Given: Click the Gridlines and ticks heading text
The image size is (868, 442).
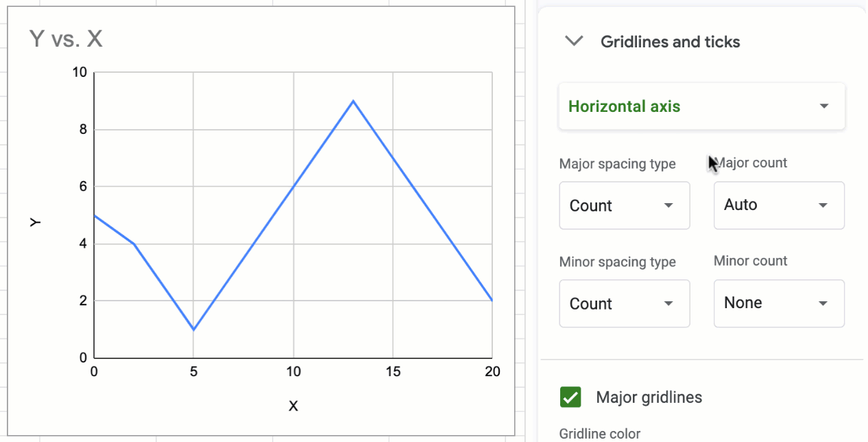Looking at the screenshot, I should [670, 42].
